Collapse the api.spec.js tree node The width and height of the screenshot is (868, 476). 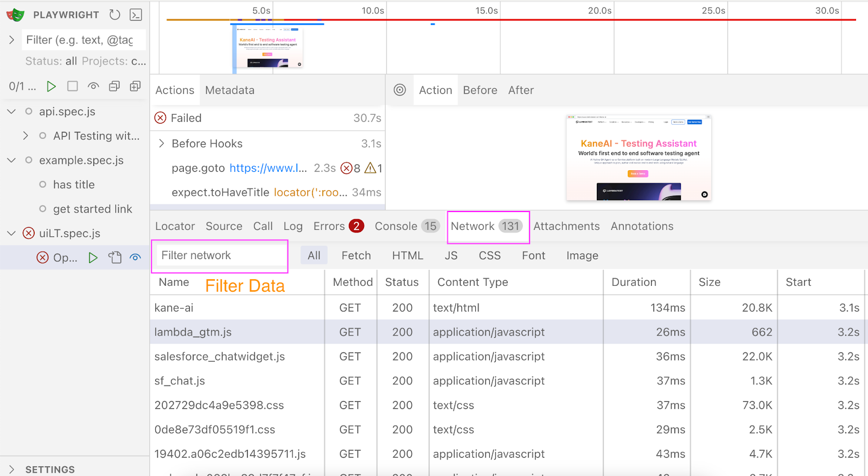click(x=11, y=111)
